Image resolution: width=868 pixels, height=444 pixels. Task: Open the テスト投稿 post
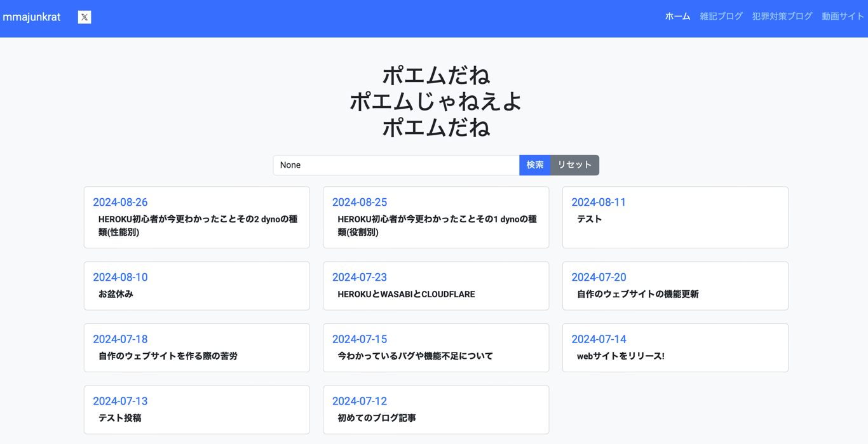120,418
